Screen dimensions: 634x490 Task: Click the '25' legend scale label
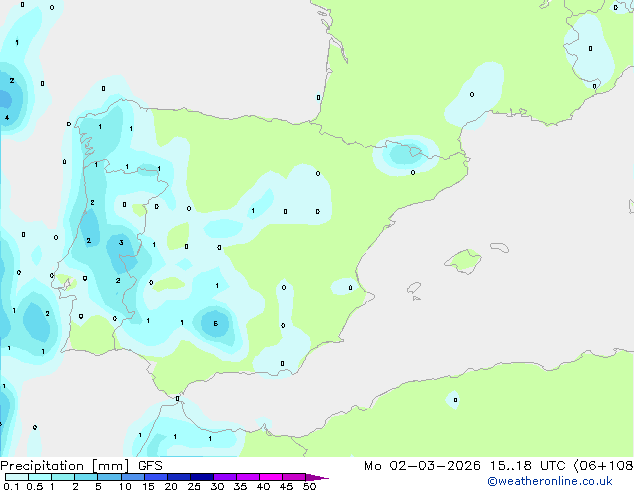tap(194, 486)
